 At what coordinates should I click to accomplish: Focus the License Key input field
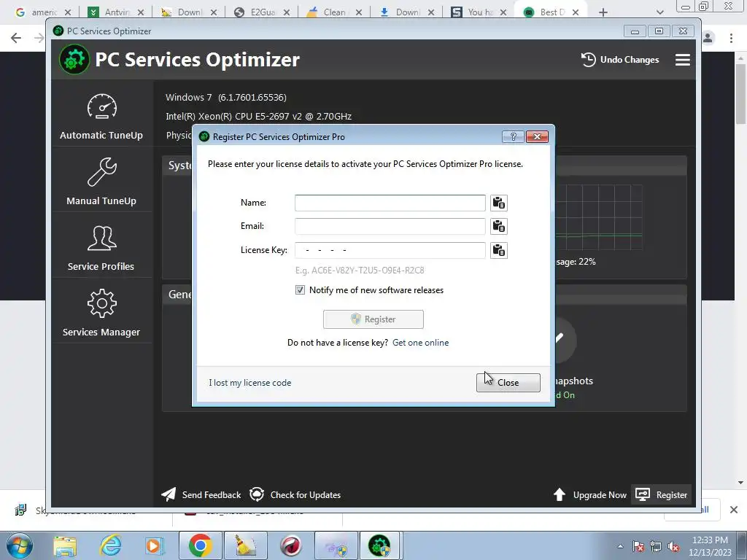(390, 250)
